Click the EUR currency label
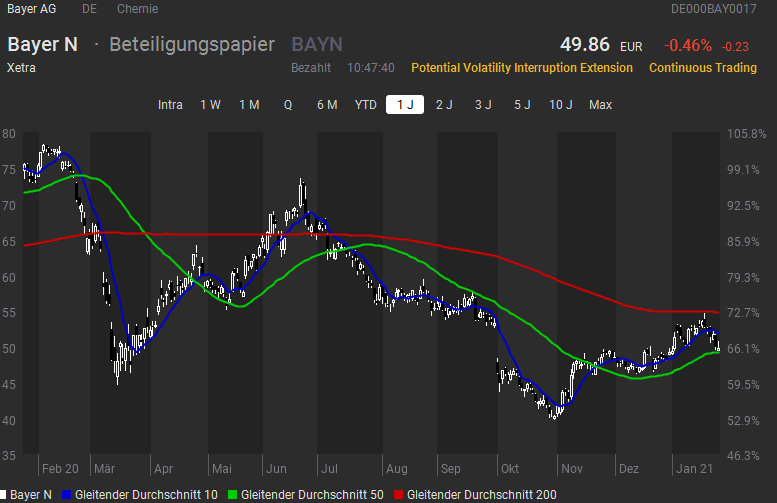The height and width of the screenshot is (503, 777). pyautogui.click(x=631, y=47)
